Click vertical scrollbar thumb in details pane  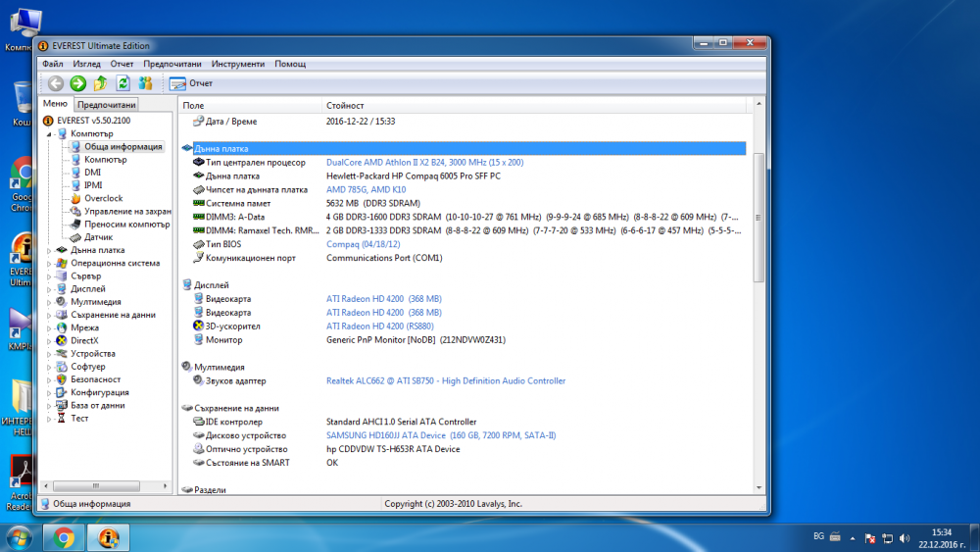click(x=759, y=217)
